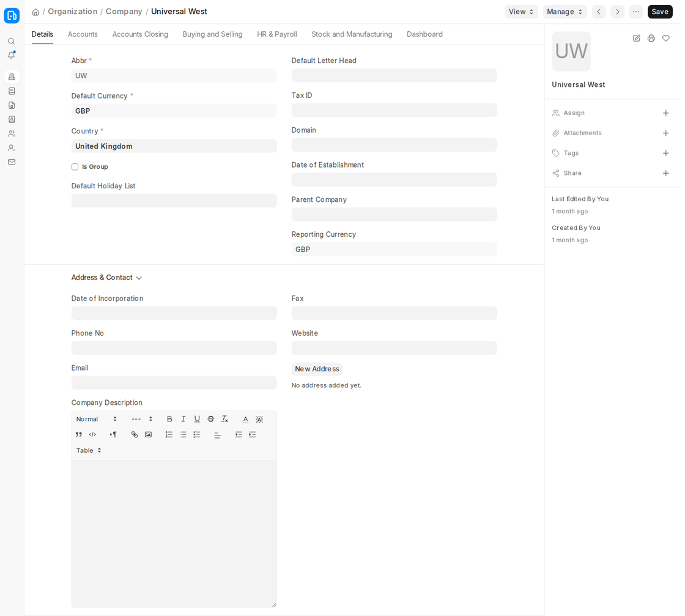Insert code block in description editor
The width and height of the screenshot is (685, 616).
[92, 434]
